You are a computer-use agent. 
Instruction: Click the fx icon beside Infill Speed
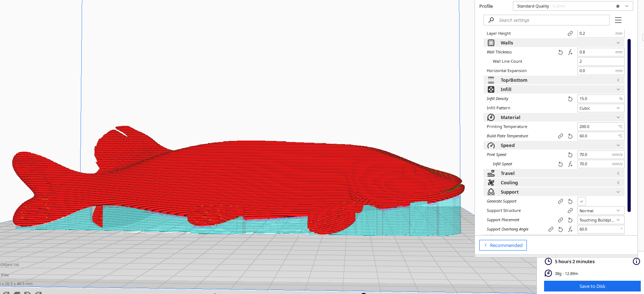[570, 164]
